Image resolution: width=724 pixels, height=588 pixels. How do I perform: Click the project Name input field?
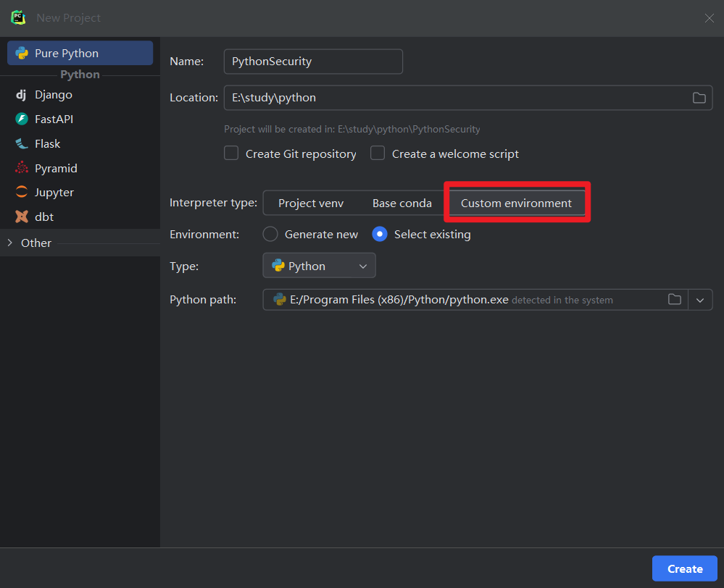pos(312,62)
